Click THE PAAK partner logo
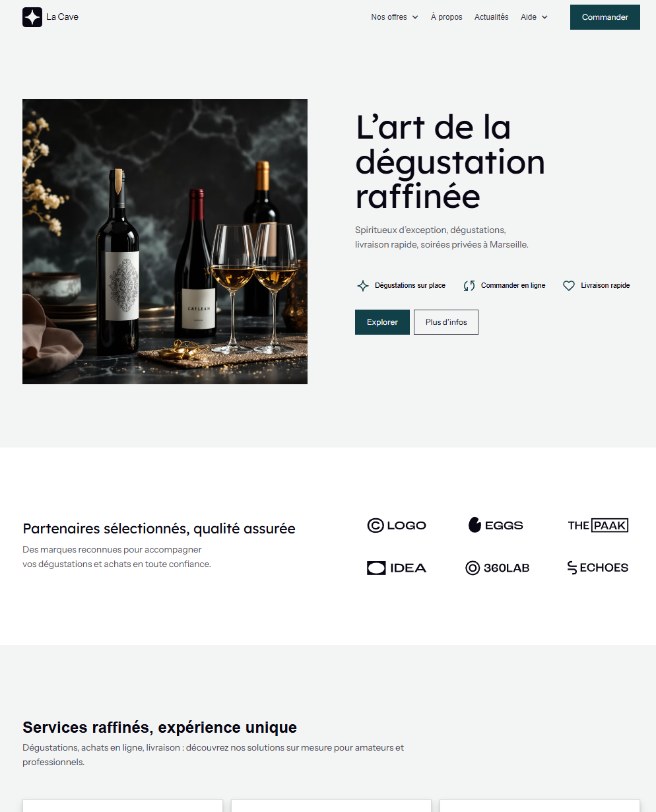Screen dimensions: 656x812 [598, 525]
